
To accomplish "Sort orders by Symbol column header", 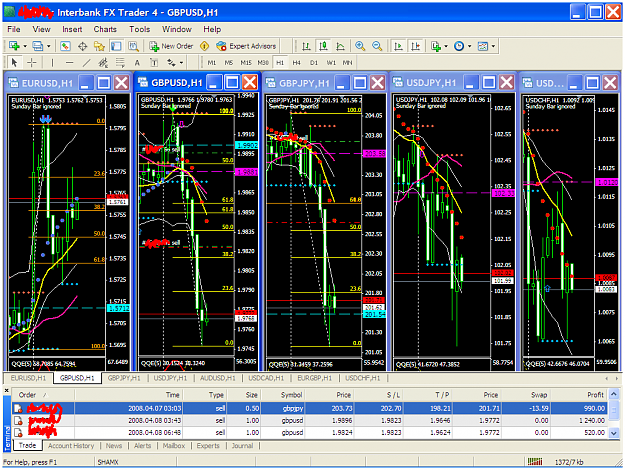I will point(283,395).
